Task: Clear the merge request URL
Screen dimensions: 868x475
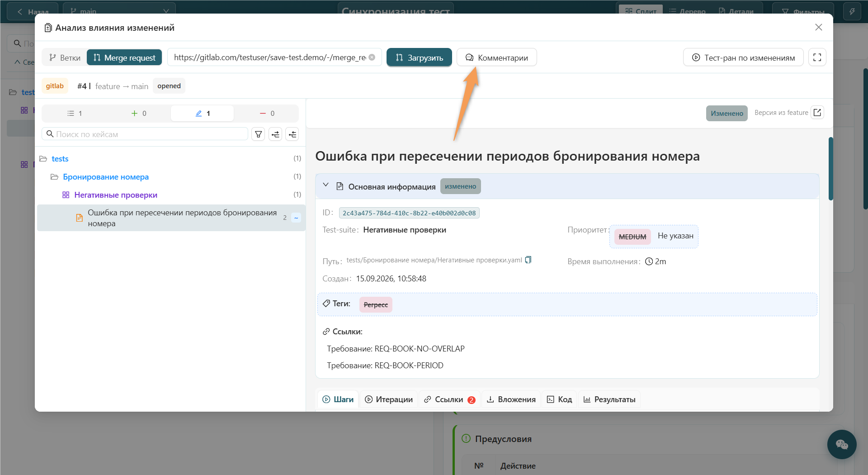Action: pos(372,57)
